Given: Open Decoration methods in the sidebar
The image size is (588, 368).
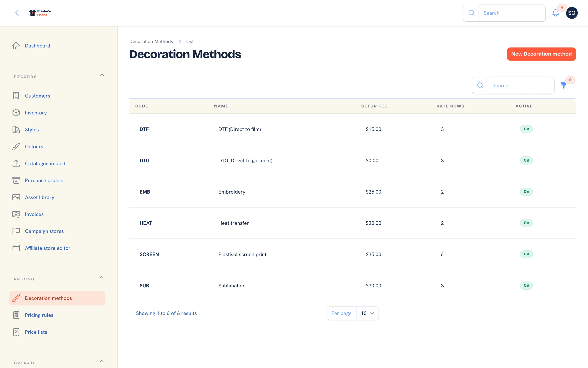Looking at the screenshot, I should click(x=57, y=298).
